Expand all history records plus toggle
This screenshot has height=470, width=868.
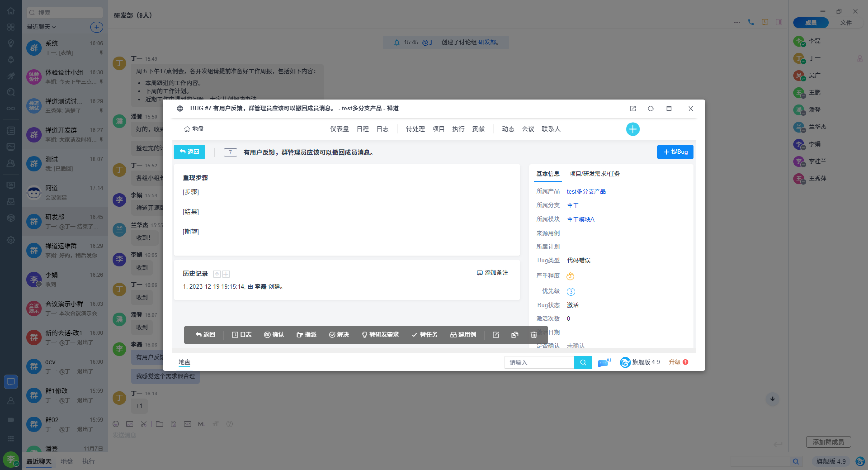(x=226, y=274)
